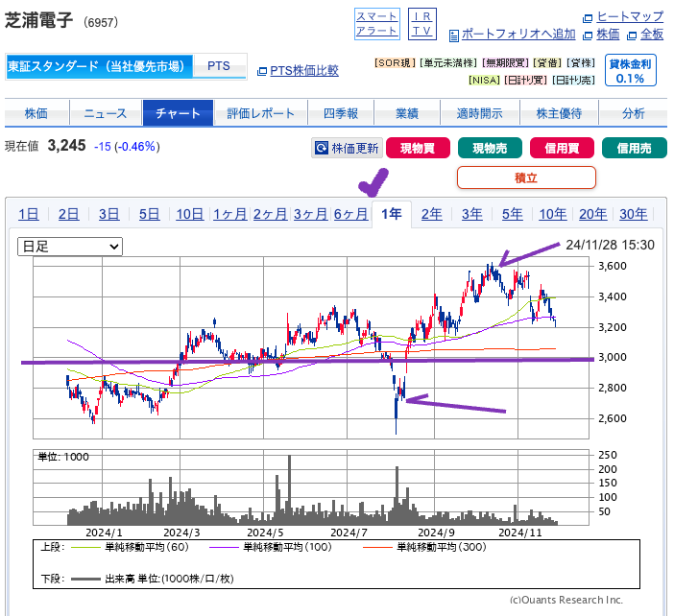Click ポートフォリオへ追加 link

pos(518,35)
